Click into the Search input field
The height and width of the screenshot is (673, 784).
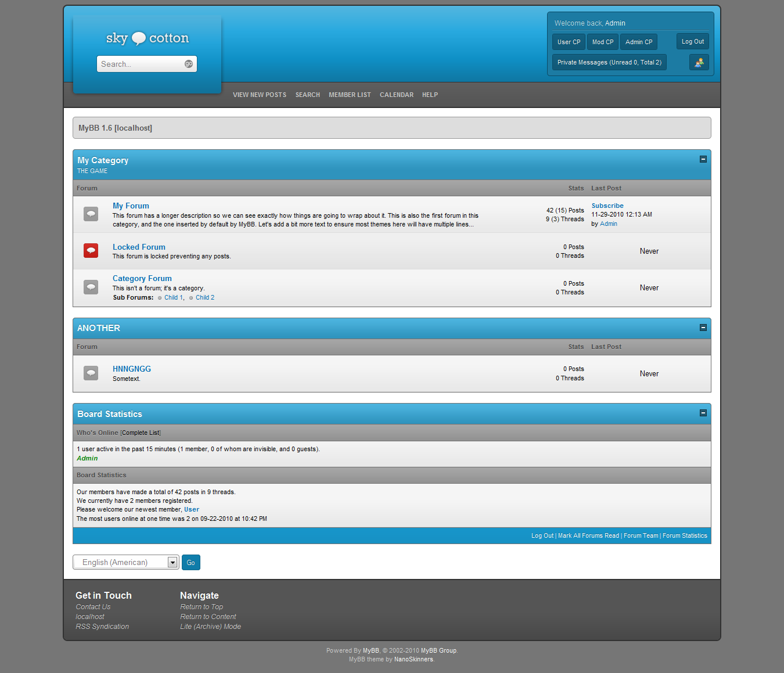point(141,64)
